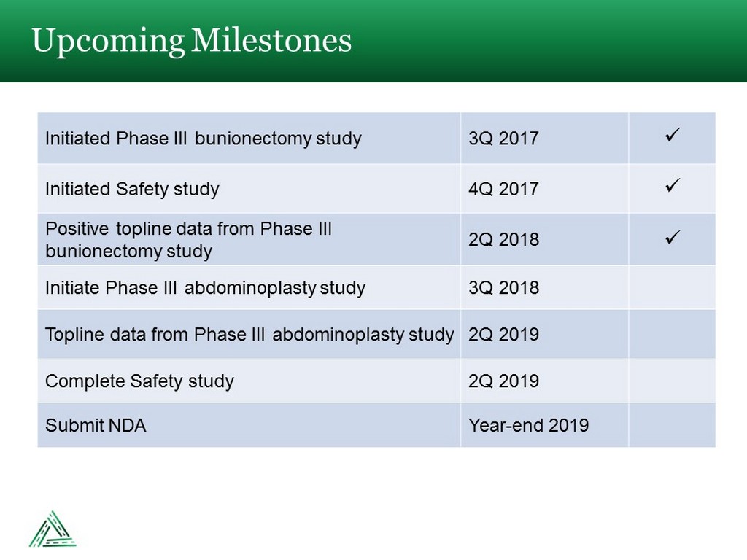Click the green triangle company logo
This screenshot has width=747, height=560.
tap(53, 529)
